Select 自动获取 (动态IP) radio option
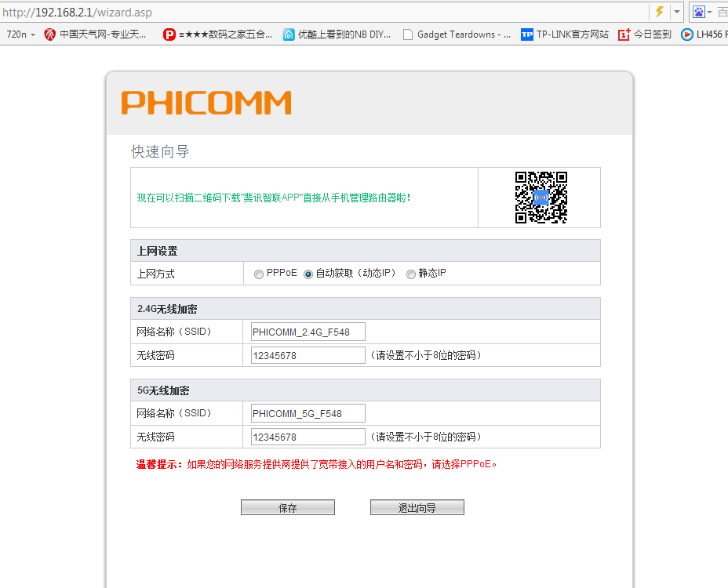The height and width of the screenshot is (588, 728). point(308,274)
